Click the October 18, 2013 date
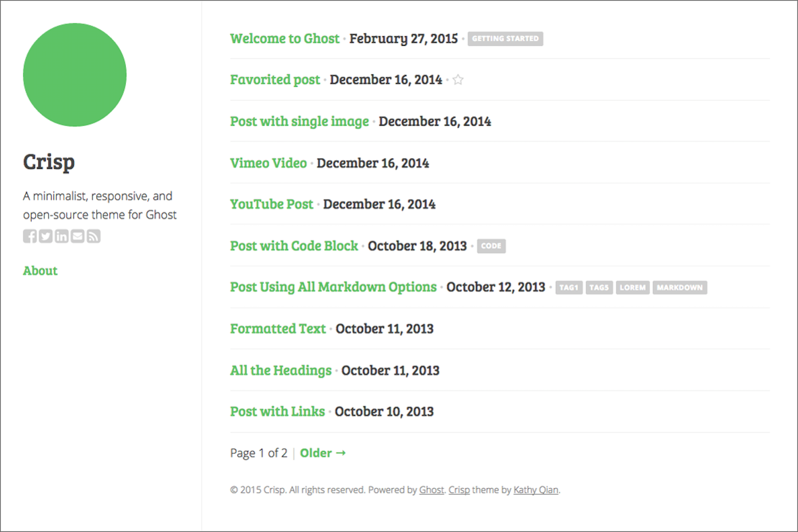Viewport: 798px width, 532px height. pos(417,246)
